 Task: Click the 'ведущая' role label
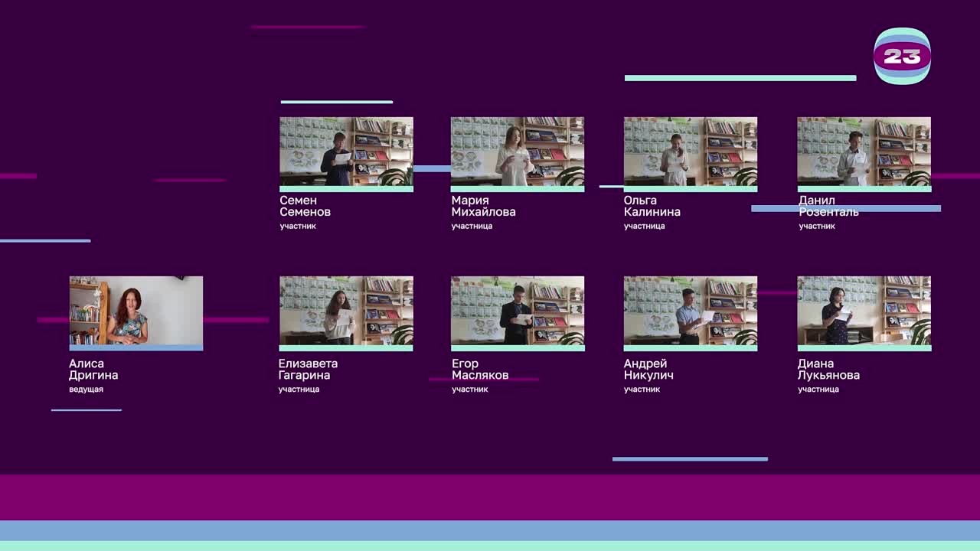point(86,390)
